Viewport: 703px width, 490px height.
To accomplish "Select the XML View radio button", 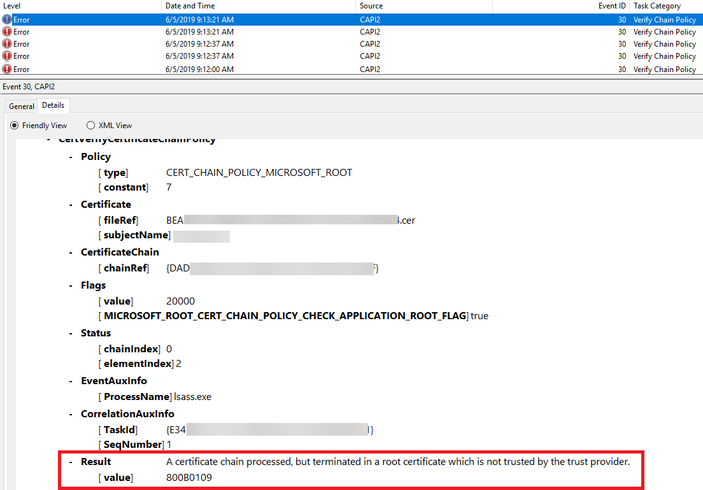I will (91, 126).
